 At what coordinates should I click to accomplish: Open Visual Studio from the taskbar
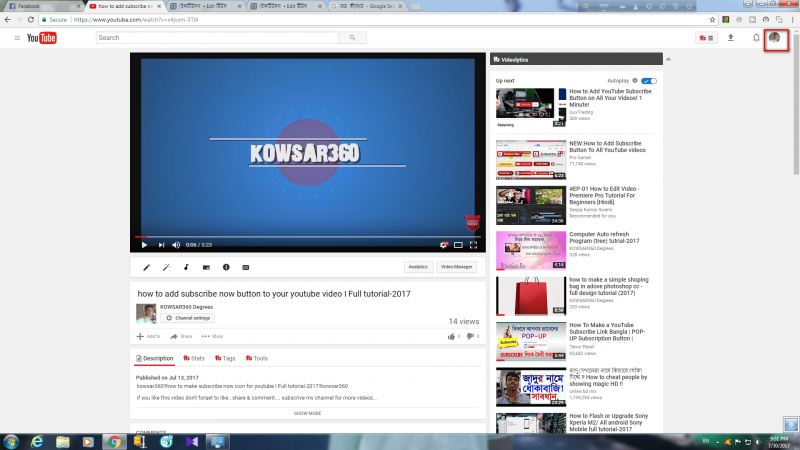tap(192, 442)
